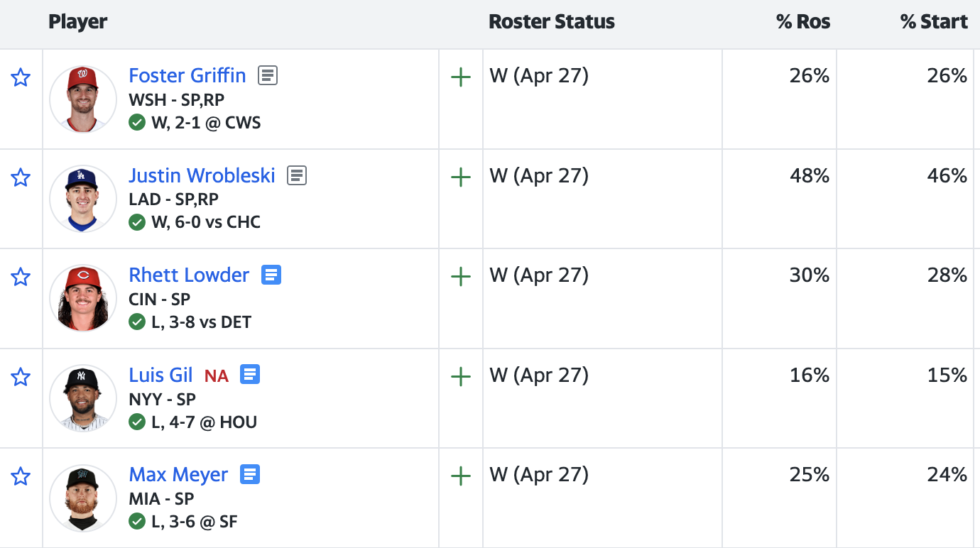Screen dimensions: 980x548
Task: Open the W, 6-0 vs CHC game result
Action: click(x=206, y=222)
